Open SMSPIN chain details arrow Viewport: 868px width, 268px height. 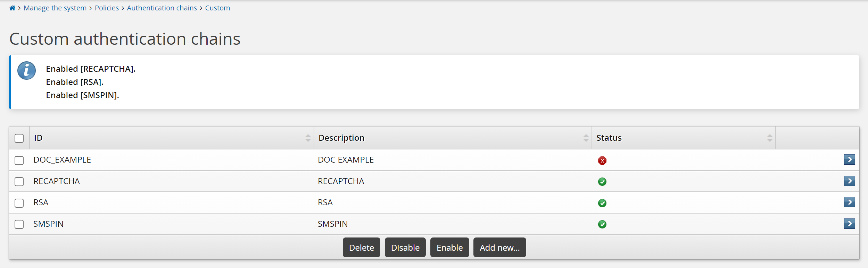(x=849, y=224)
